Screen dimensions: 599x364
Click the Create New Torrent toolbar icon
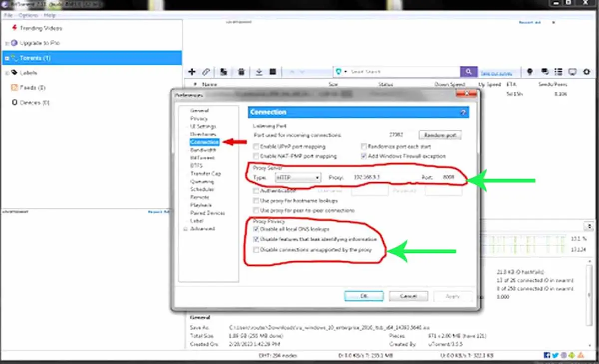pyautogui.click(x=224, y=72)
